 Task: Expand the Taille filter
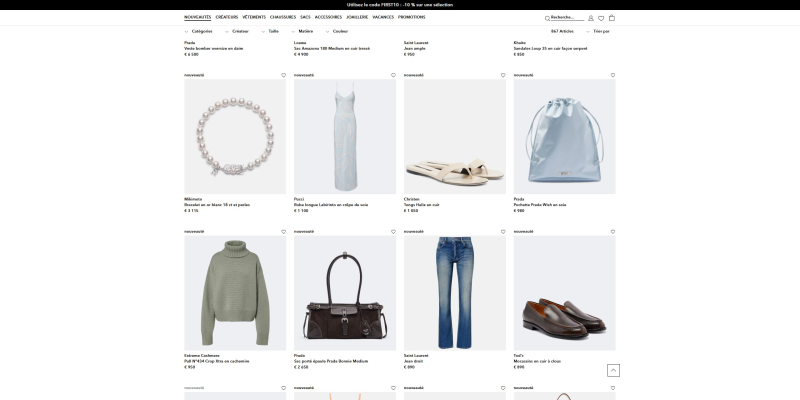pyautogui.click(x=270, y=31)
